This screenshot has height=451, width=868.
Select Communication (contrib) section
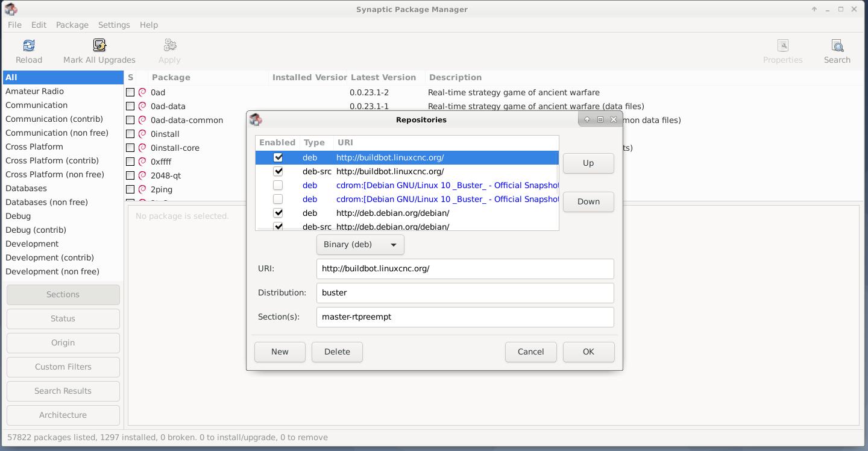63,119
